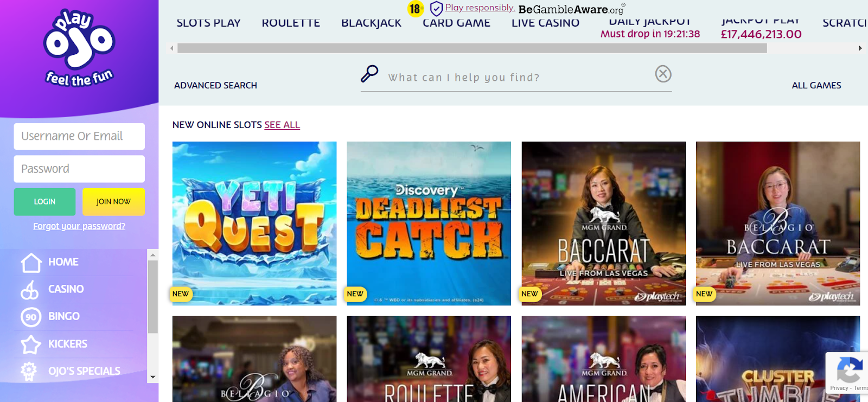Open the Yeti Quest game thumbnail
This screenshot has width=868, height=402.
254,224
